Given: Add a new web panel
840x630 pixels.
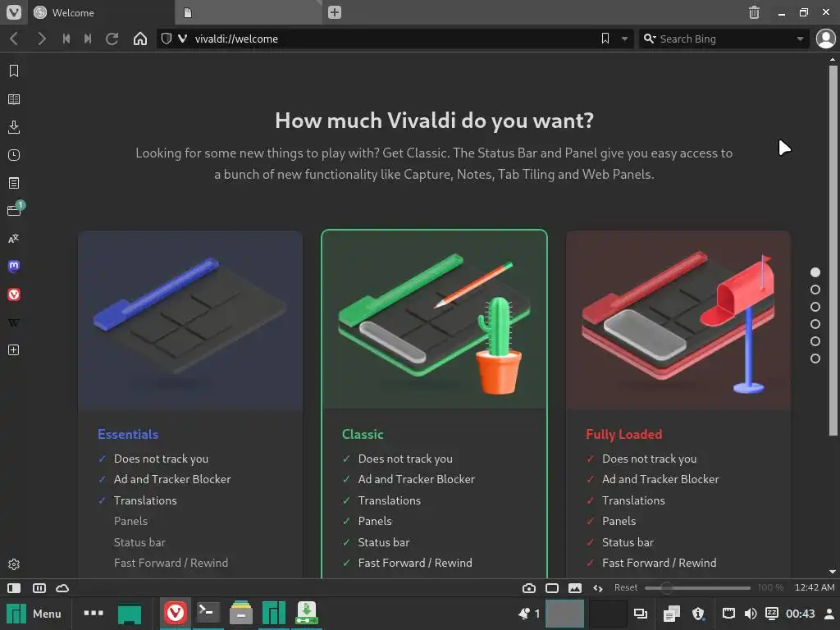Looking at the screenshot, I should [14, 349].
